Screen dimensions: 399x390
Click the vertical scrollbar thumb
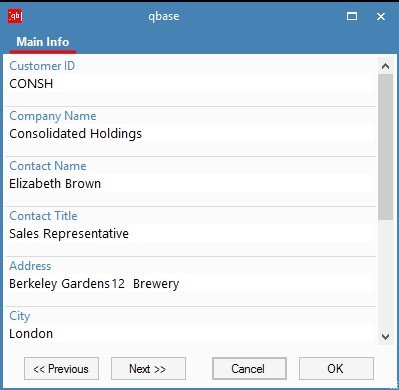(x=386, y=147)
